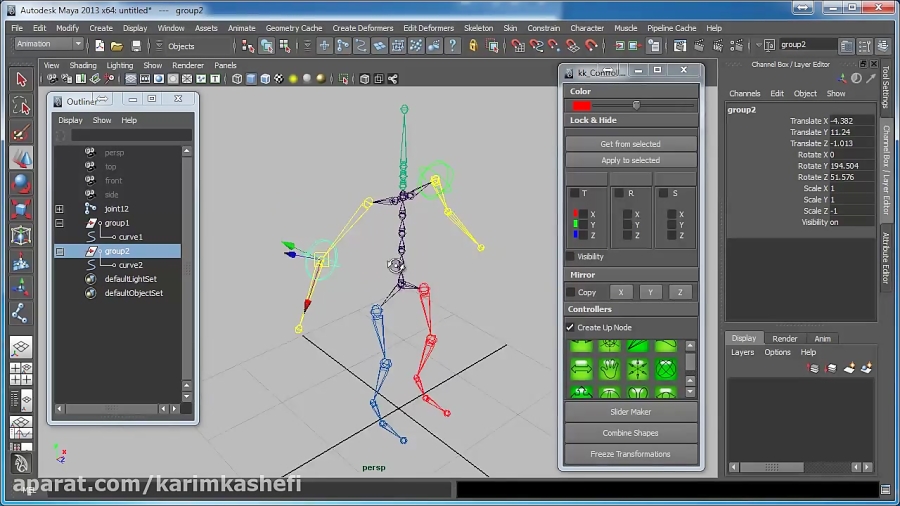Open the Skeleton menu
Viewport: 900px width, 506px height.
[478, 28]
